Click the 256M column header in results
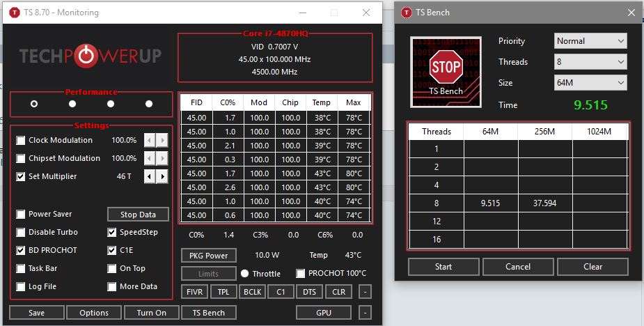Image resolution: width=644 pixels, height=326 pixels. [x=545, y=132]
